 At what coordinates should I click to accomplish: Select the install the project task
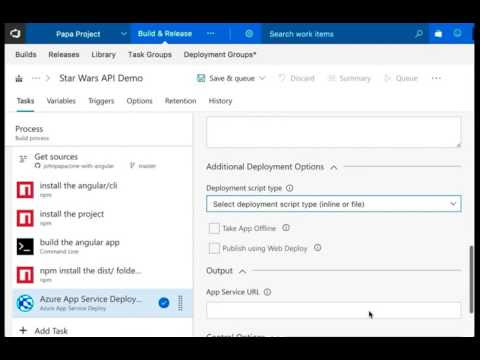(x=102, y=218)
